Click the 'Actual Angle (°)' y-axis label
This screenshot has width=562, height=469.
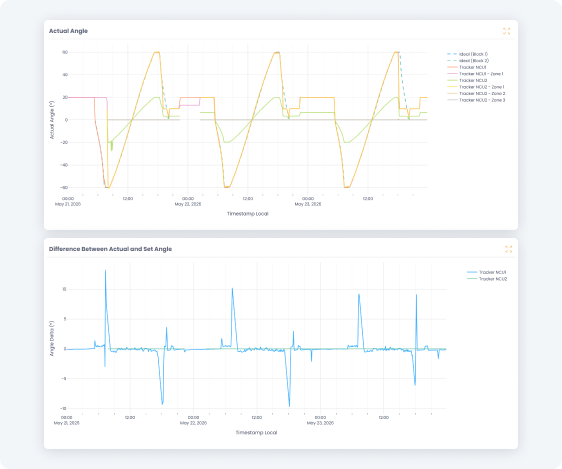(52, 120)
